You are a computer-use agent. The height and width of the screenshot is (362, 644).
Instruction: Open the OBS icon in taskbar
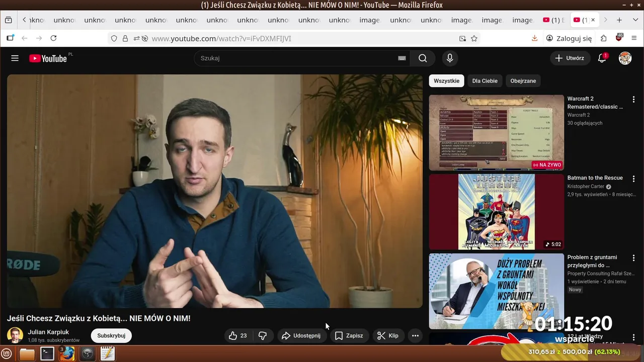[x=88, y=354]
